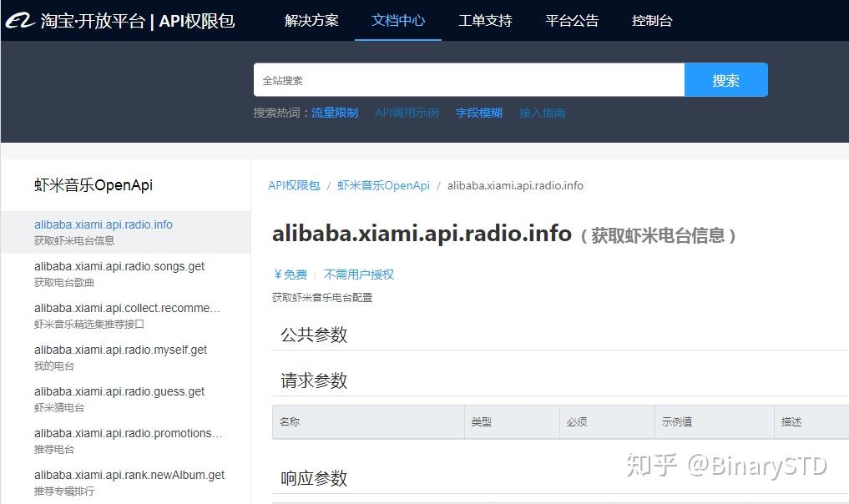Click the subtitle （获取虾米电台信息）
Viewport: 849px width, 504px height.
(x=658, y=235)
